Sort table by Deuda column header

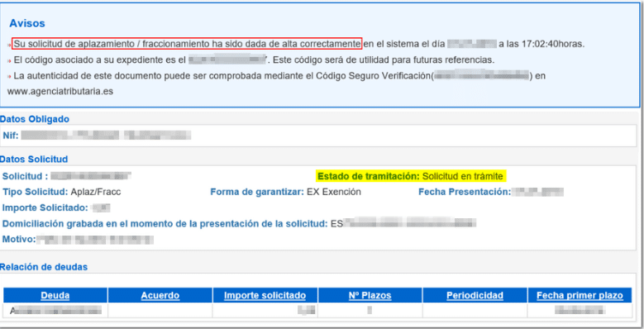click(x=55, y=295)
